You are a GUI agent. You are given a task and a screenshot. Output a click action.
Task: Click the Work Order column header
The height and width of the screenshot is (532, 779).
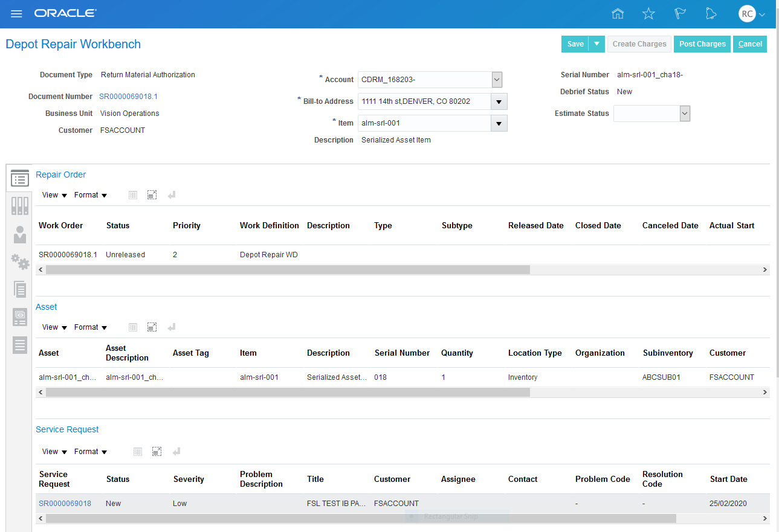61,226
